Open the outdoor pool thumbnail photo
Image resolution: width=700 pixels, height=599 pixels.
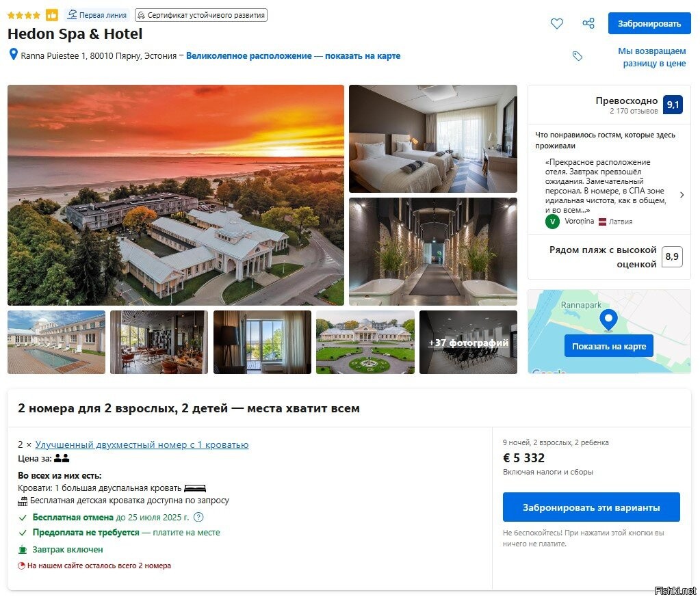[56, 342]
